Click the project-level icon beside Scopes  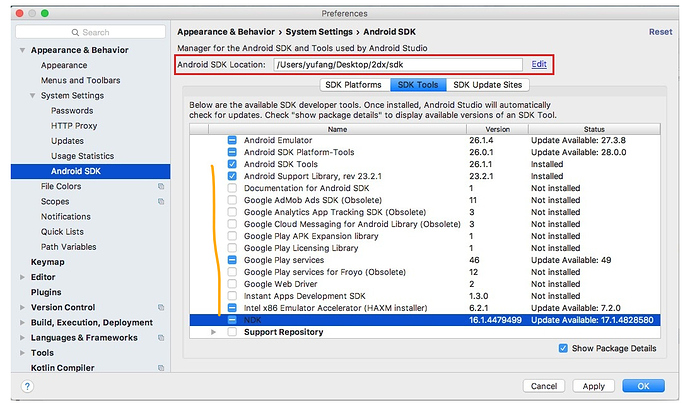pyautogui.click(x=161, y=202)
